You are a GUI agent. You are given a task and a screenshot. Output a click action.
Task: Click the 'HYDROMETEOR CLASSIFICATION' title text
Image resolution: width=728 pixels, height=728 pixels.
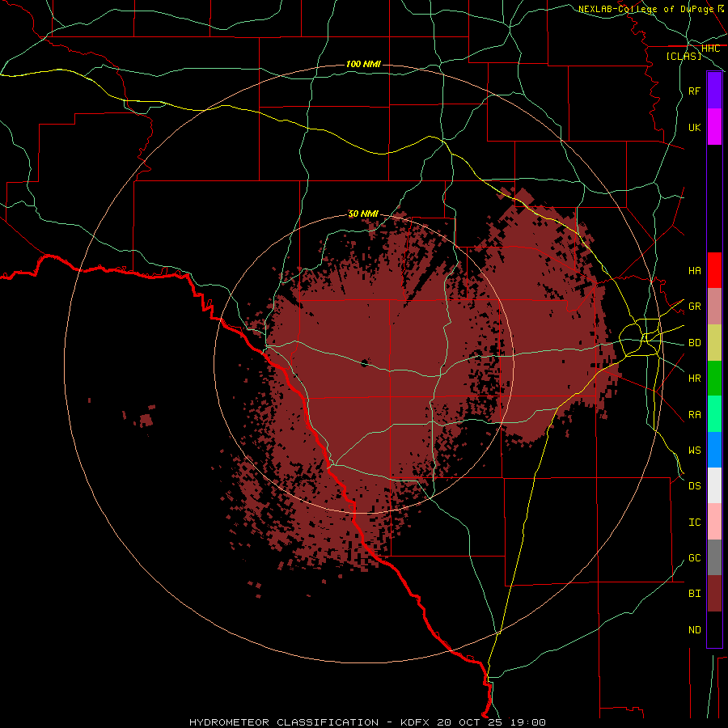point(284,722)
